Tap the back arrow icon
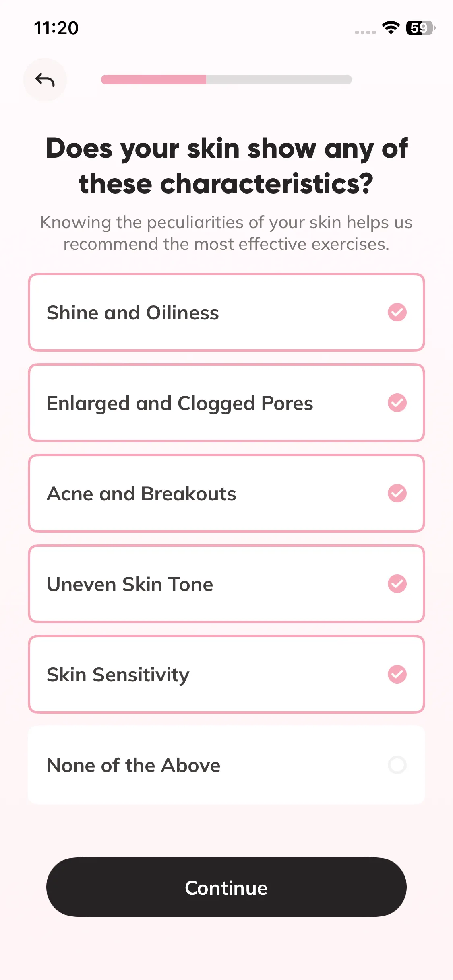The height and width of the screenshot is (980, 453). (x=45, y=80)
